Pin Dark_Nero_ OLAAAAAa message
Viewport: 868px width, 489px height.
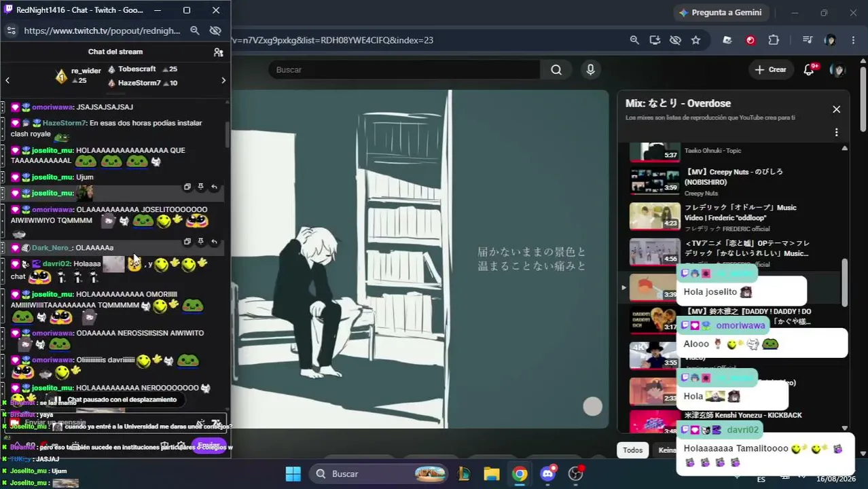(200, 241)
